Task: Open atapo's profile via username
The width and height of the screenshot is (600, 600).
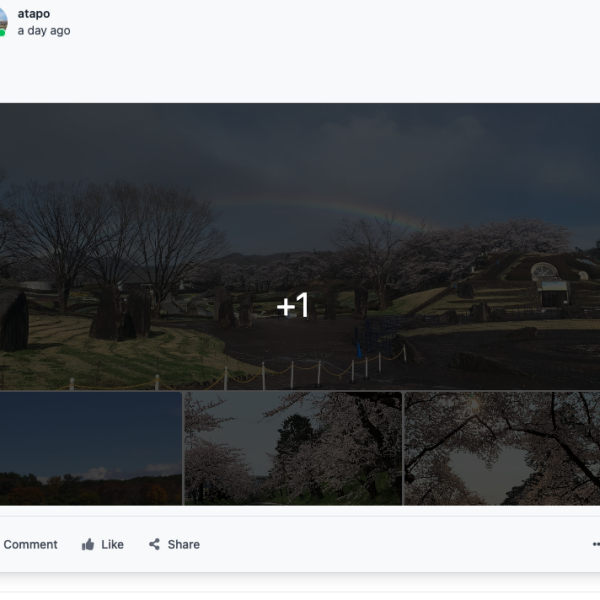Action: [x=34, y=14]
